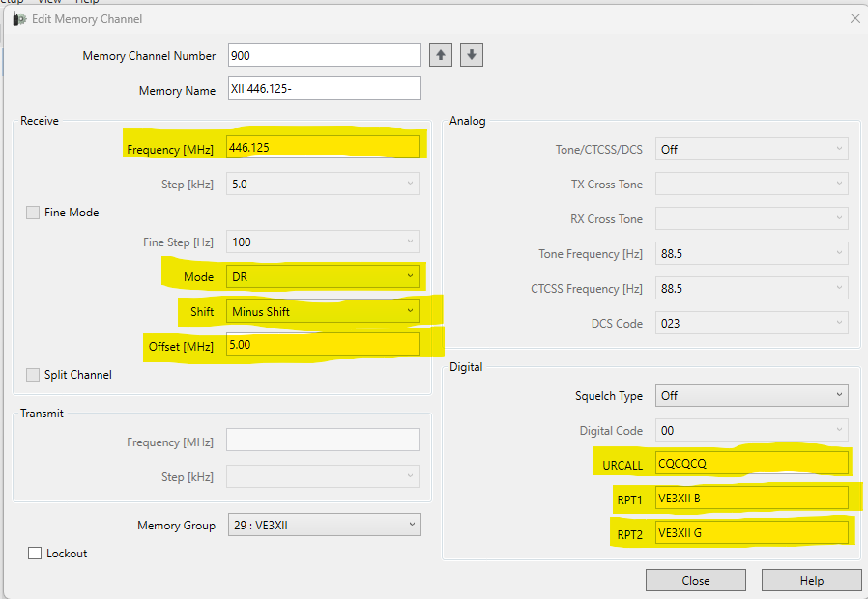Close the Edit Memory Channel dialog with X

tap(854, 18)
